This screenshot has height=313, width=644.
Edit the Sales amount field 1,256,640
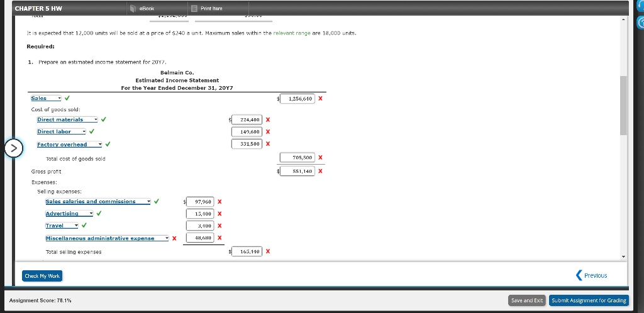[297, 99]
